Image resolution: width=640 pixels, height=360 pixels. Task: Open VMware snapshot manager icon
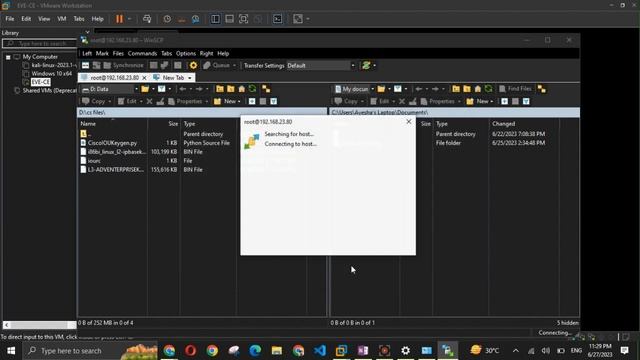click(196, 19)
